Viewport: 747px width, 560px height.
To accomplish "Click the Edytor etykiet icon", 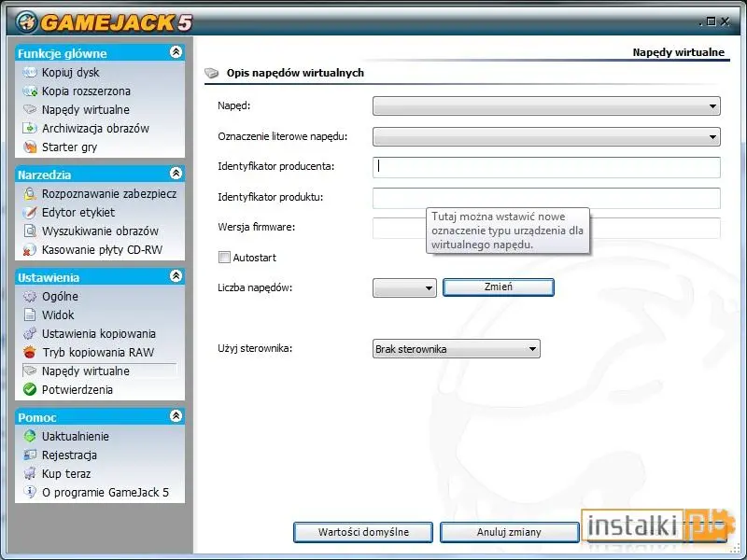I will (x=30, y=213).
